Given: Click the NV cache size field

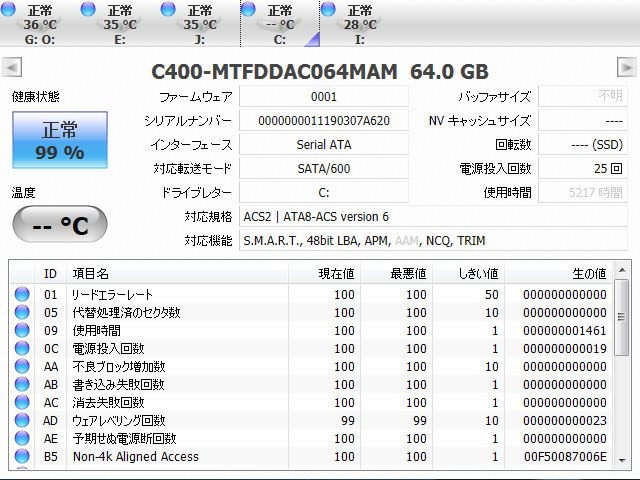Looking at the screenshot, I should 583,121.
